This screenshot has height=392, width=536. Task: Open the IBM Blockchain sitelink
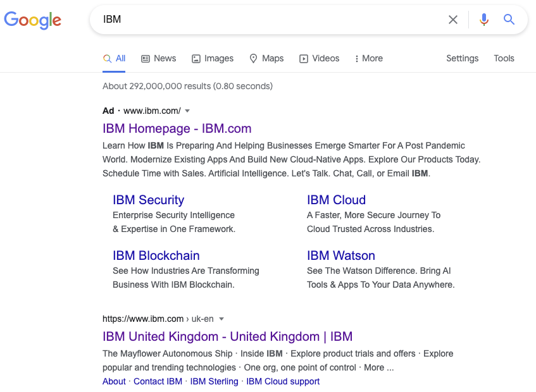click(x=156, y=255)
